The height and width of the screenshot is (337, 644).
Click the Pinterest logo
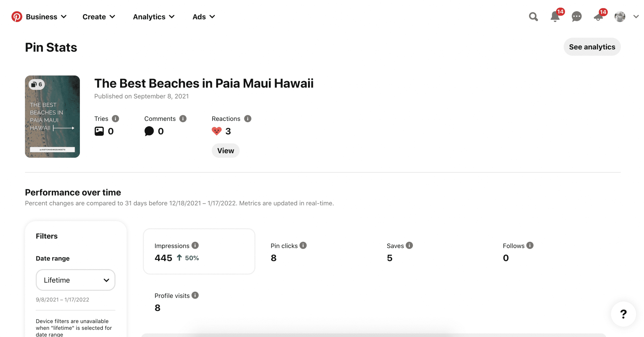pos(16,16)
